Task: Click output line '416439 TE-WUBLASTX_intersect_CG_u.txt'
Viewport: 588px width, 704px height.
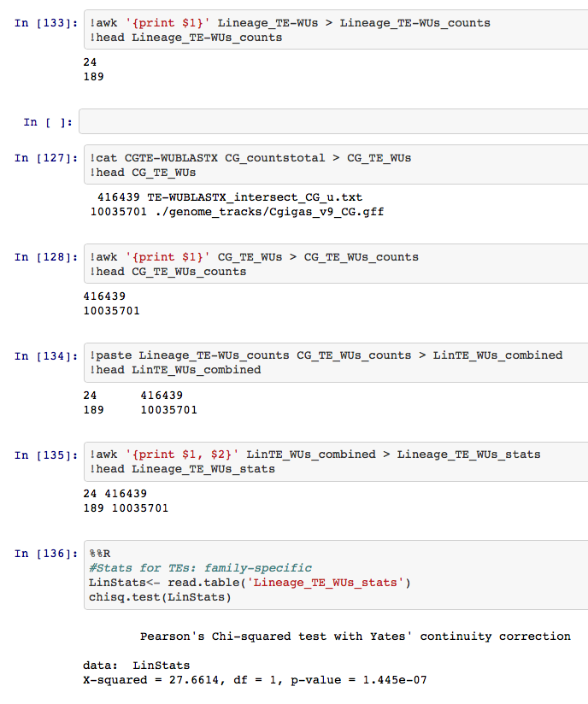Action: tap(230, 197)
